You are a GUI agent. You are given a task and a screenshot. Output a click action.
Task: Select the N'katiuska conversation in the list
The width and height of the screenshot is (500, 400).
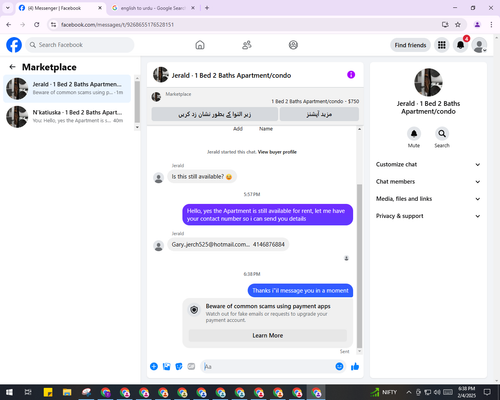[x=67, y=116]
